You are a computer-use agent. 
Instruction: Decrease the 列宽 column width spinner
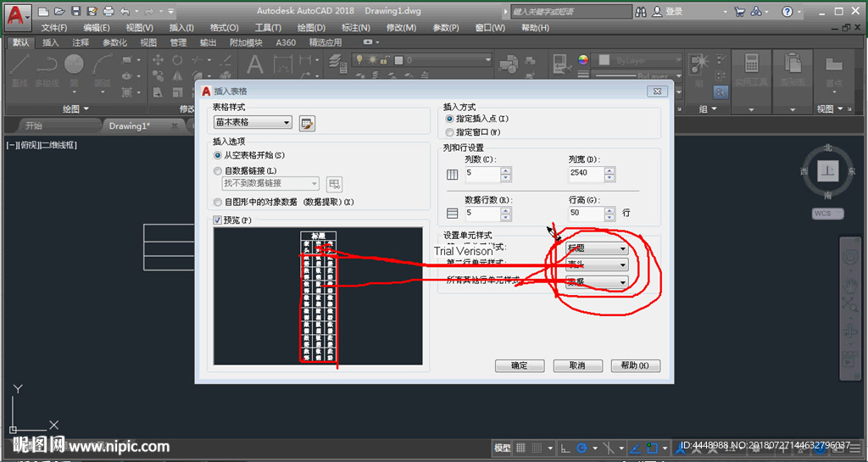(x=609, y=178)
